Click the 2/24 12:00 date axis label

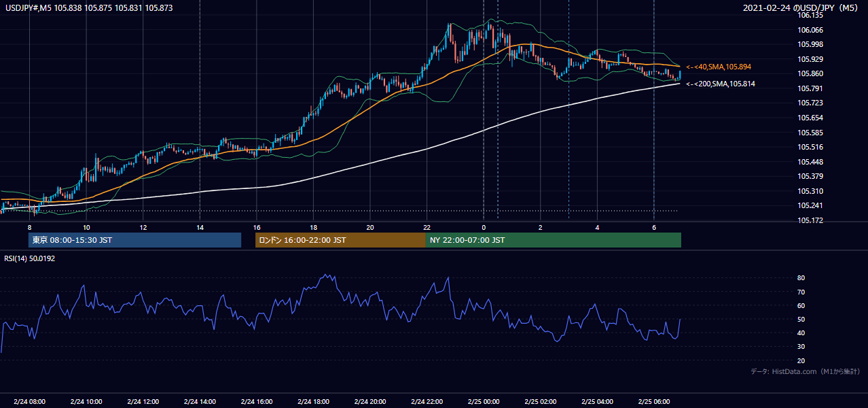143,401
